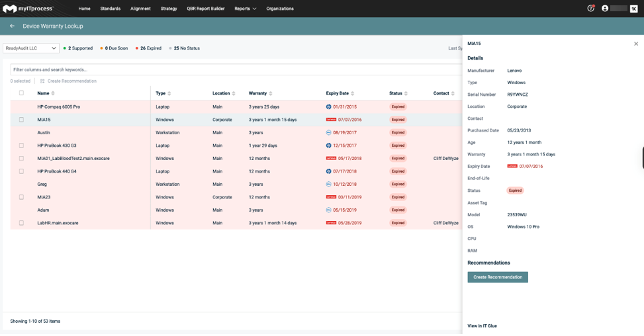Sort by the Expiry Date column arrows

pos(352,93)
